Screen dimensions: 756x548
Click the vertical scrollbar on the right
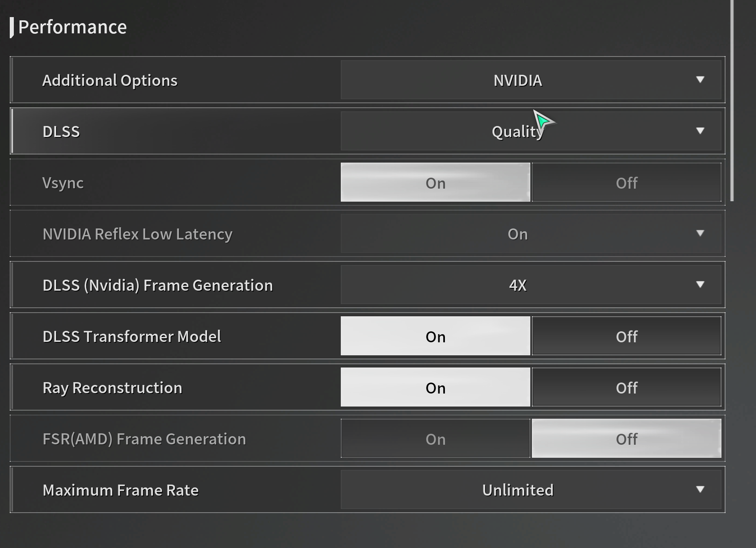click(732, 100)
